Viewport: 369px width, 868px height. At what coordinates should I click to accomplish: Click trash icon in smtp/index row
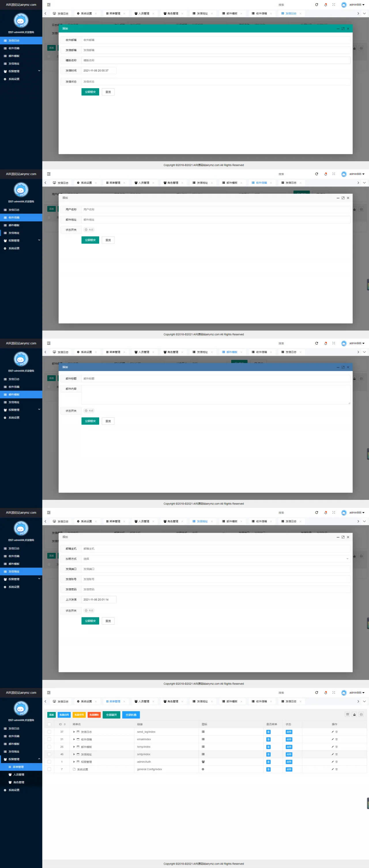coord(336,754)
